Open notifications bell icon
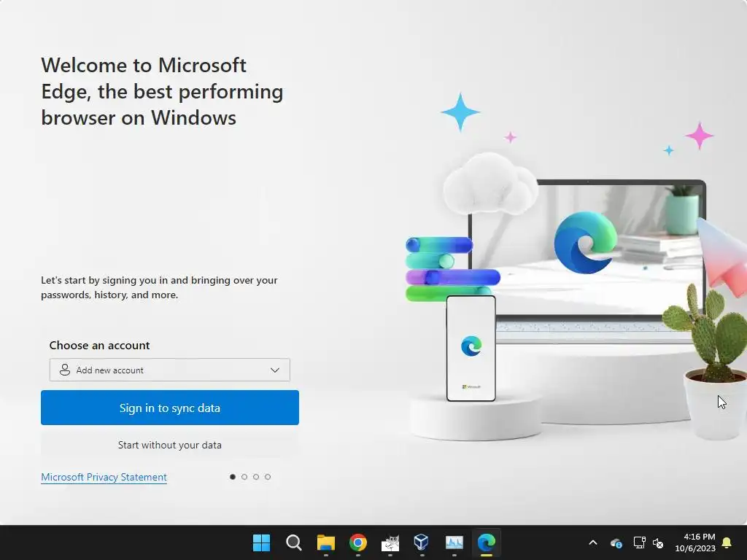 pos(727,542)
